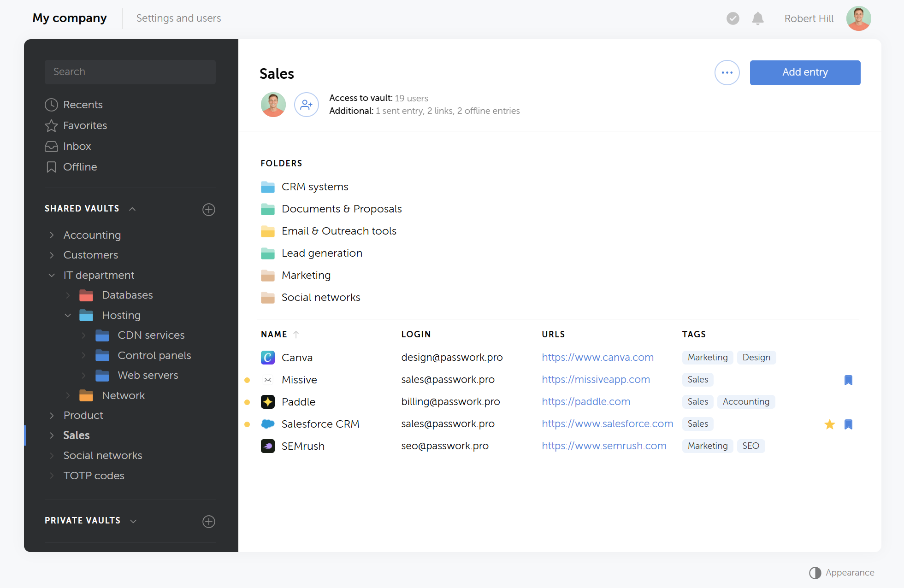
Task: Expand the Product vault chevron
Action: point(52,416)
